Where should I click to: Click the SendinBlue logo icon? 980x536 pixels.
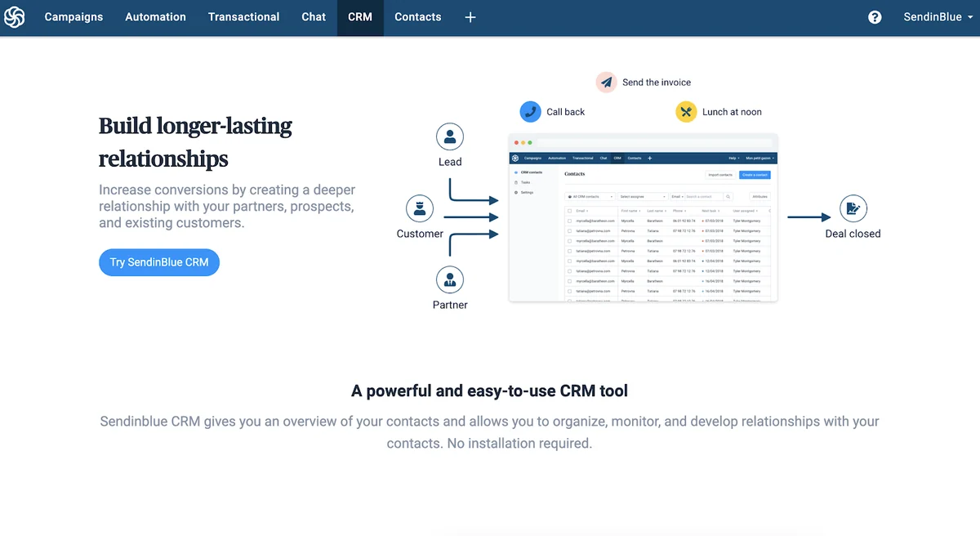[x=15, y=17]
